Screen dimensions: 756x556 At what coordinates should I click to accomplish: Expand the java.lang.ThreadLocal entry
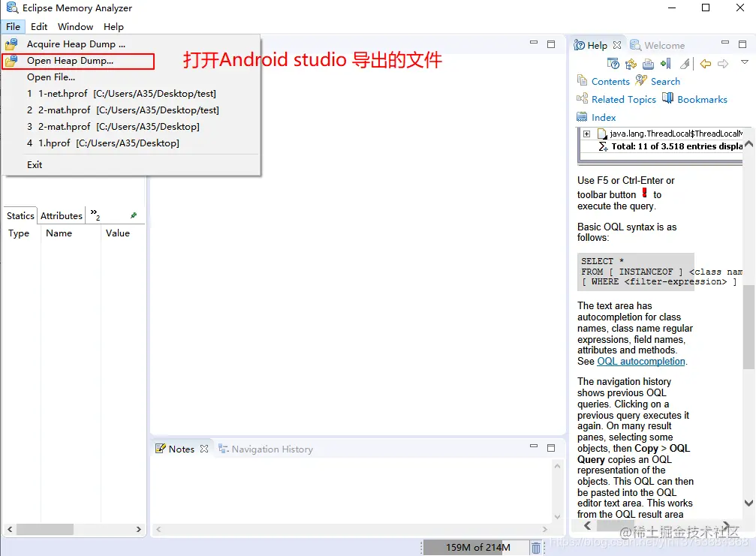point(586,134)
